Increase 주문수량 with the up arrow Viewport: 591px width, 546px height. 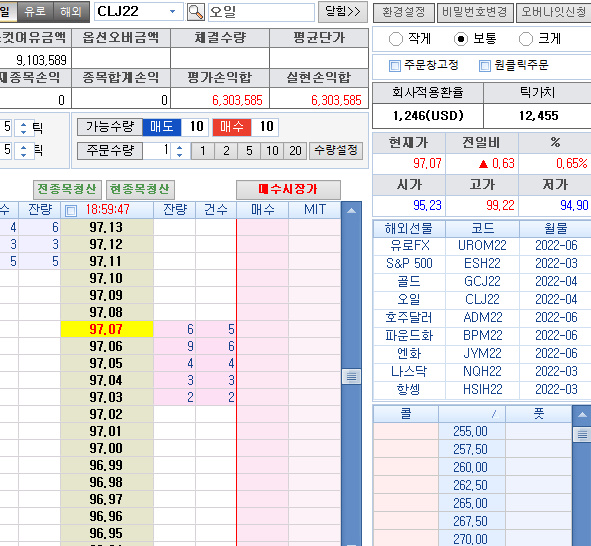coord(180,147)
